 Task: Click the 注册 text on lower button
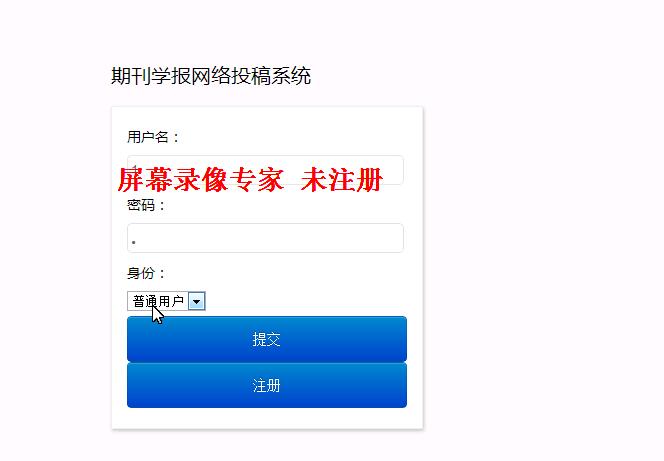click(x=266, y=386)
